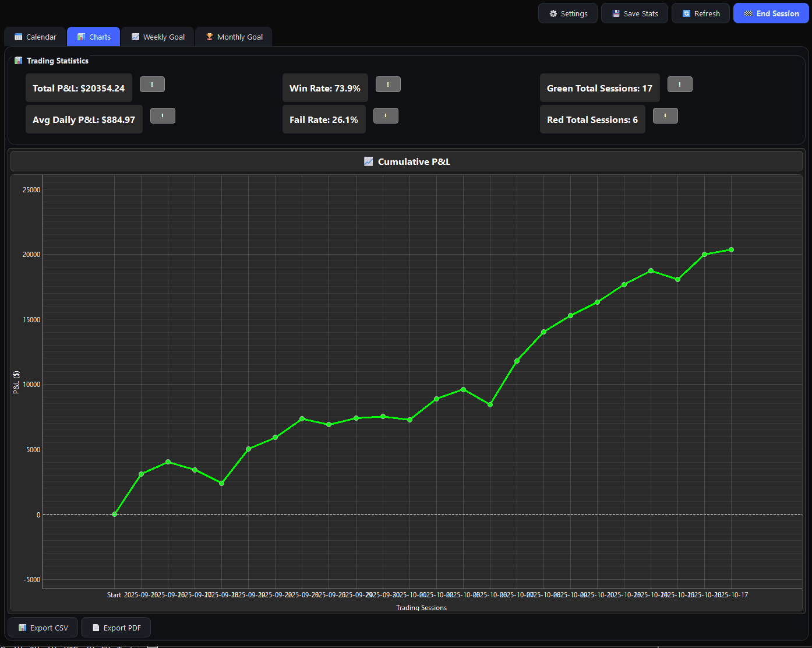Image resolution: width=812 pixels, height=648 pixels.
Task: Click info button beside Total P&L
Action: coord(152,84)
